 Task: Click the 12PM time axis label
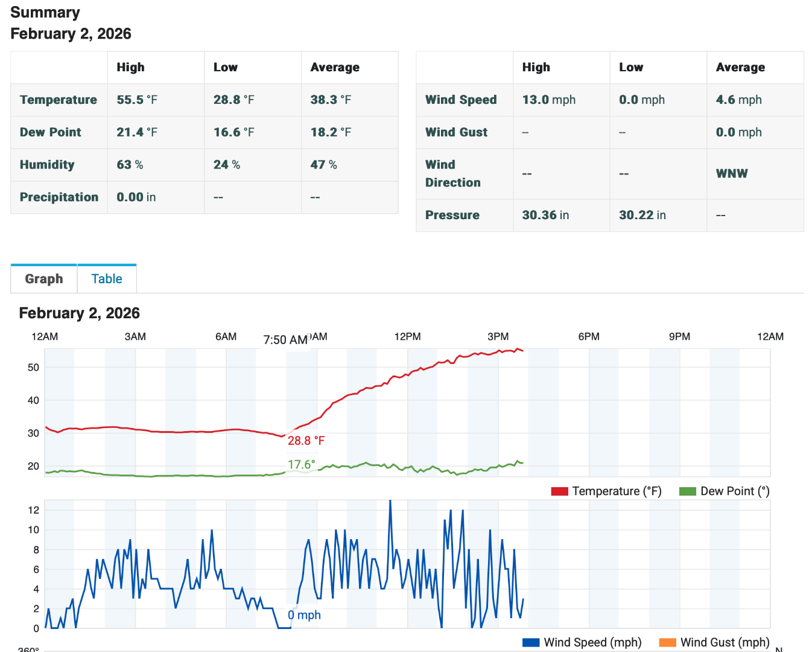coord(407,336)
